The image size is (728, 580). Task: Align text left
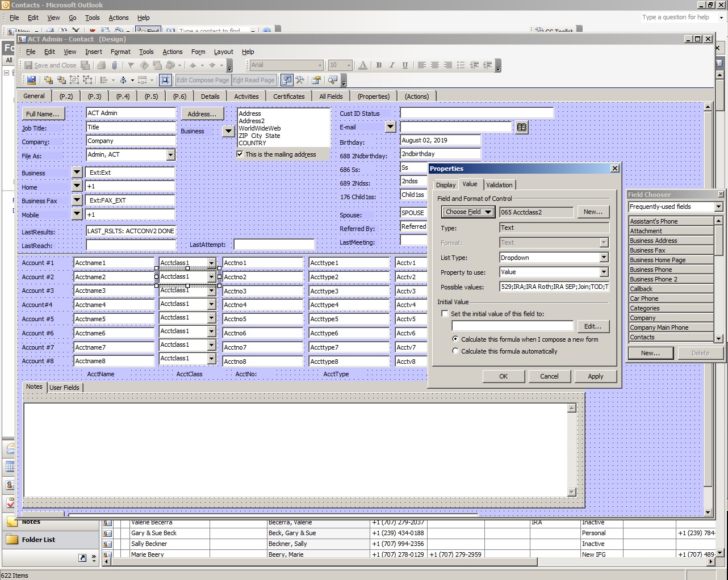pos(422,65)
